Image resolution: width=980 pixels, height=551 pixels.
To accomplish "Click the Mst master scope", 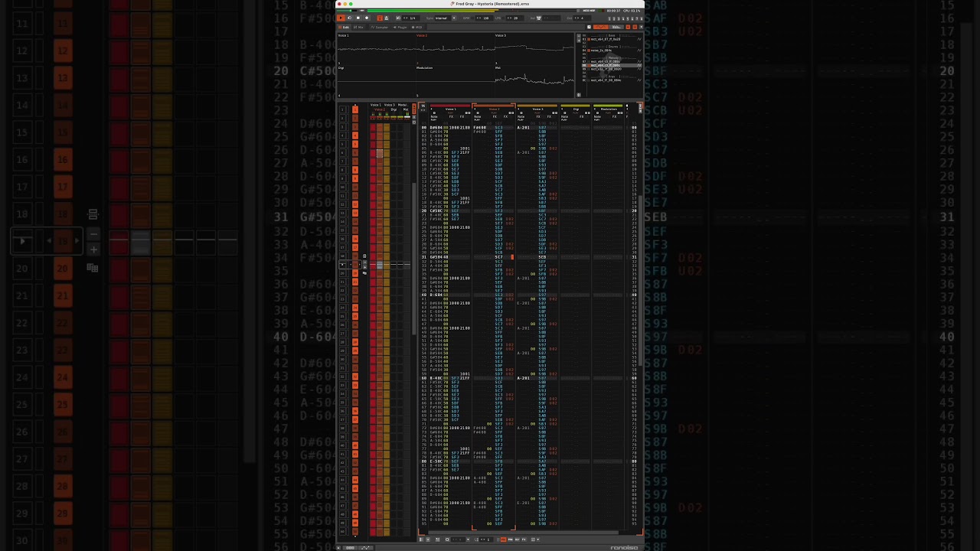I will point(534,81).
